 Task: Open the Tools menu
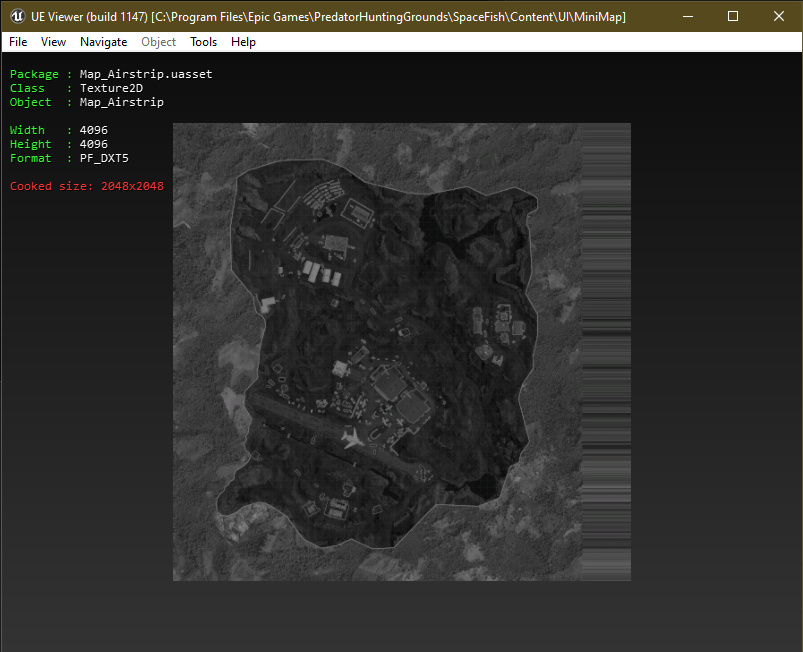coord(203,42)
